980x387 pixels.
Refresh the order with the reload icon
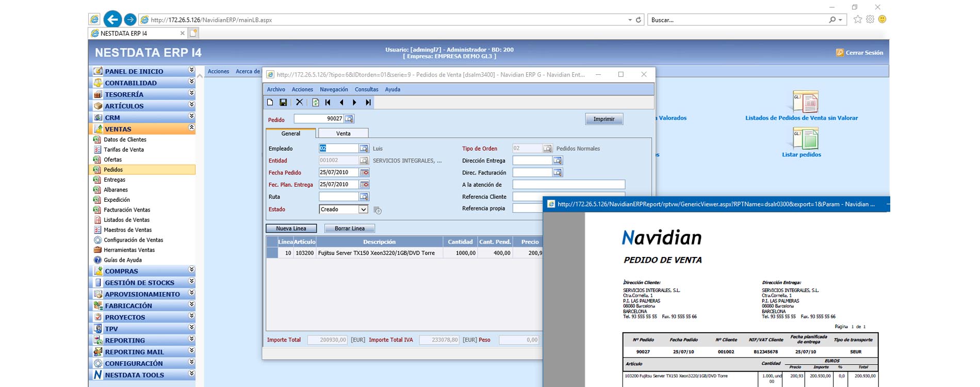(316, 103)
